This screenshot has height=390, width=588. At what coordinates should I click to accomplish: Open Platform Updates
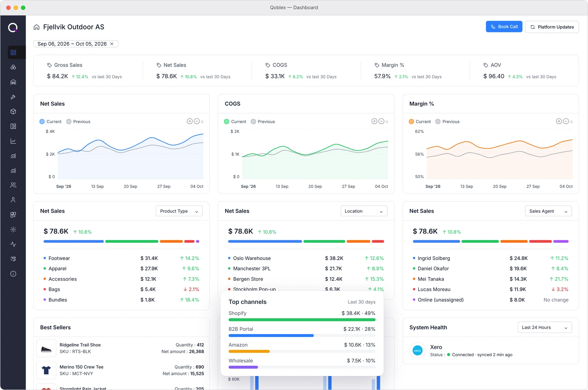pos(552,27)
